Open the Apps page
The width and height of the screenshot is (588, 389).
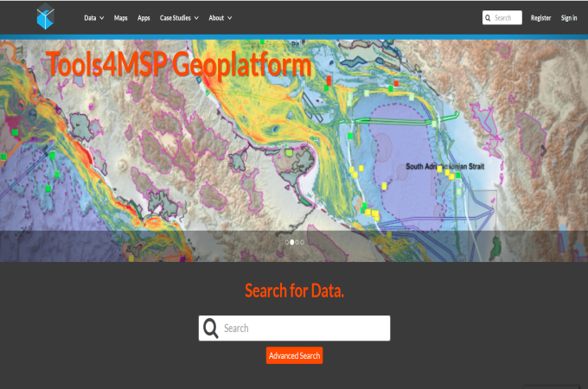(144, 17)
